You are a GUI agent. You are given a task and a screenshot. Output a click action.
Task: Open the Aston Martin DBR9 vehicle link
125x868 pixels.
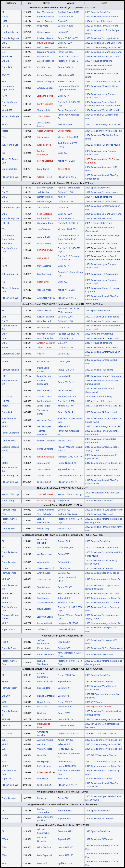click(67, 397)
